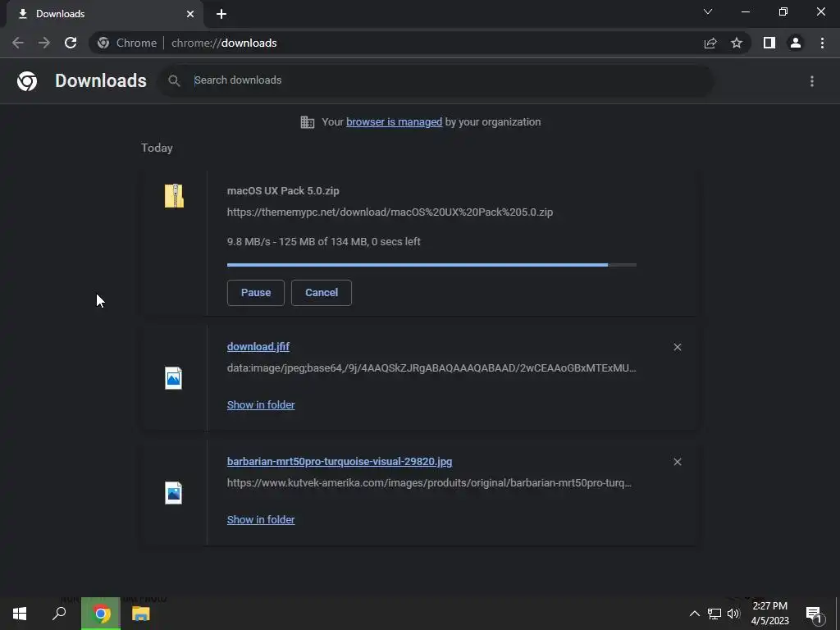Click the thememypc.net download URL text

(x=390, y=212)
